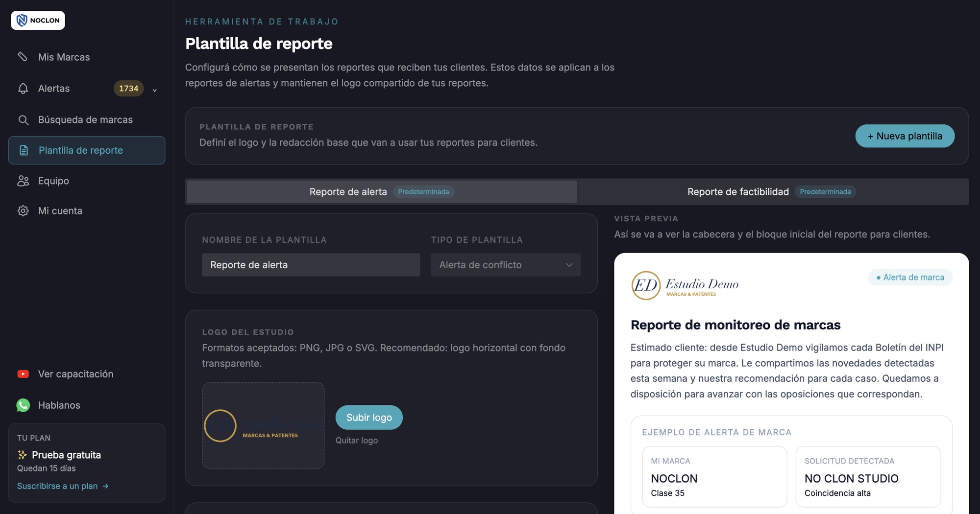
Task: Select Plantilla de reporte sidebar item
Action: point(87,150)
